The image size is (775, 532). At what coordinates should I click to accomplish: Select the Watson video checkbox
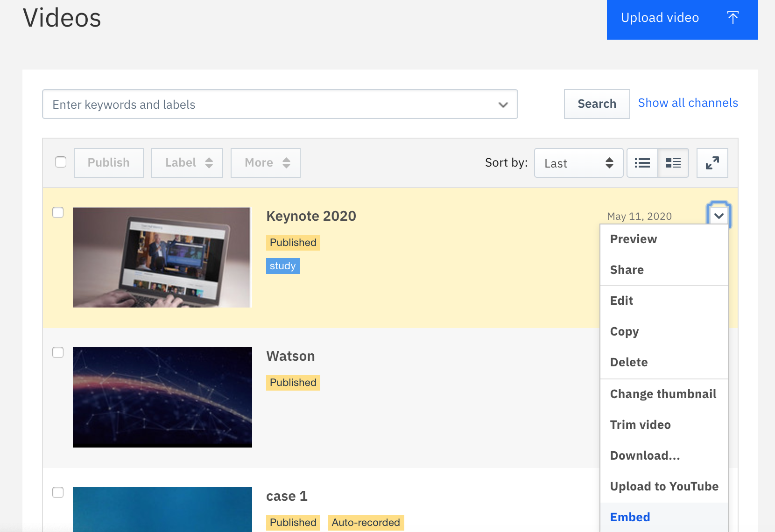(58, 352)
